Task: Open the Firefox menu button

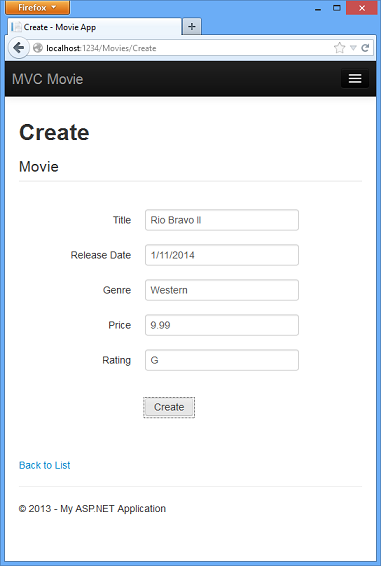Action: click(x=37, y=7)
